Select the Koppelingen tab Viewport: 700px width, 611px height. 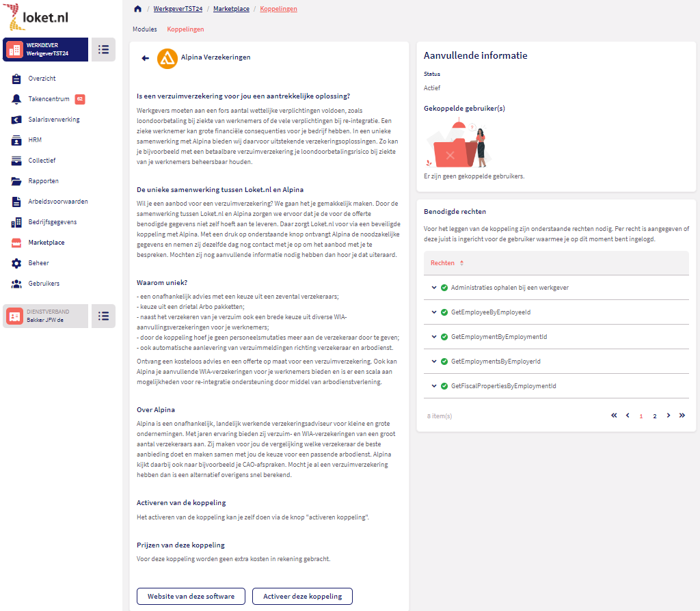click(x=185, y=29)
